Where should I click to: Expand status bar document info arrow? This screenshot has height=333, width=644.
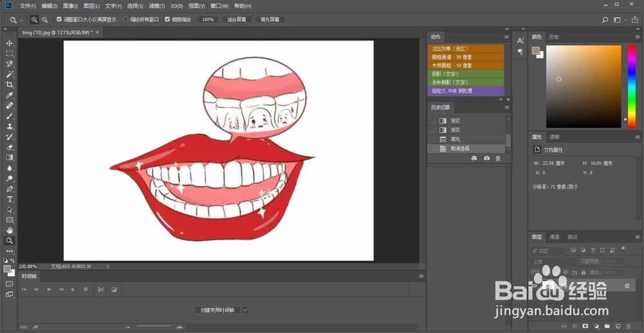coord(108,267)
